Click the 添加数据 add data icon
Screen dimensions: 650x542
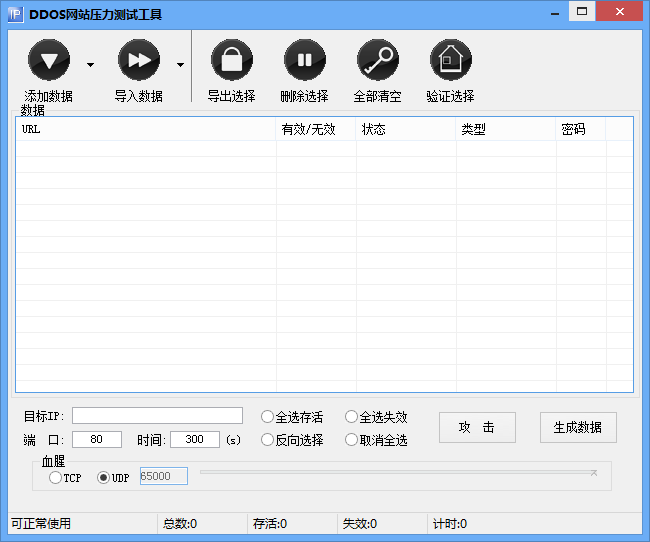[49, 60]
